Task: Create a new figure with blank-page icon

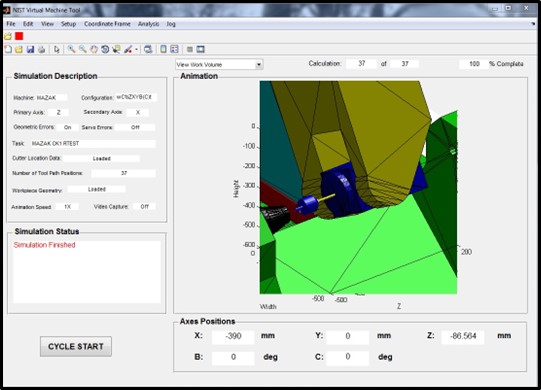Action: (8, 49)
